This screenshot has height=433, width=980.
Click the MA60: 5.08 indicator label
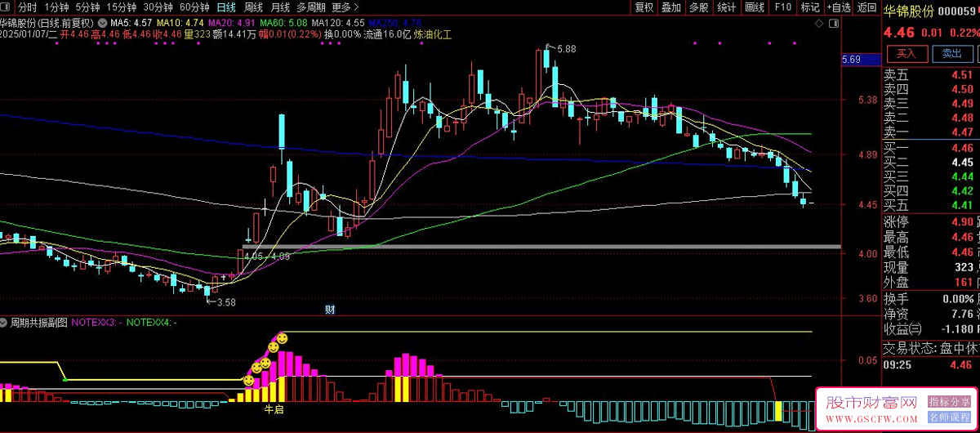coord(284,23)
